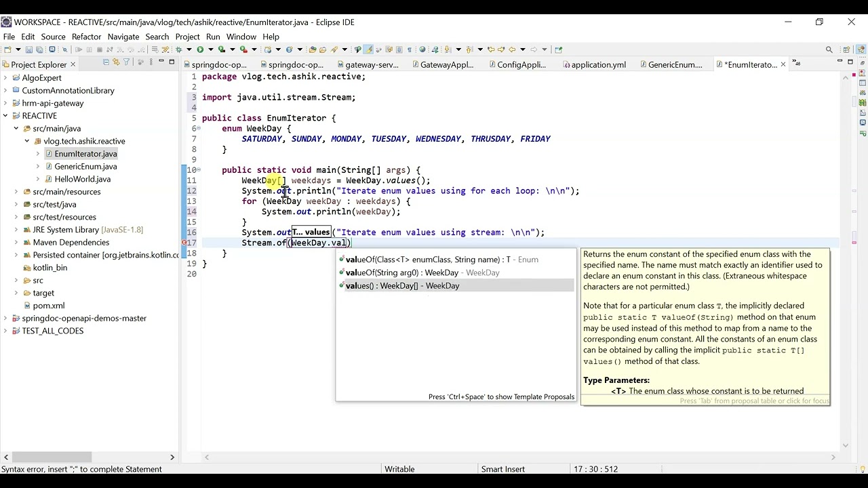
Task: Maximize the editor area icon
Action: (x=850, y=62)
